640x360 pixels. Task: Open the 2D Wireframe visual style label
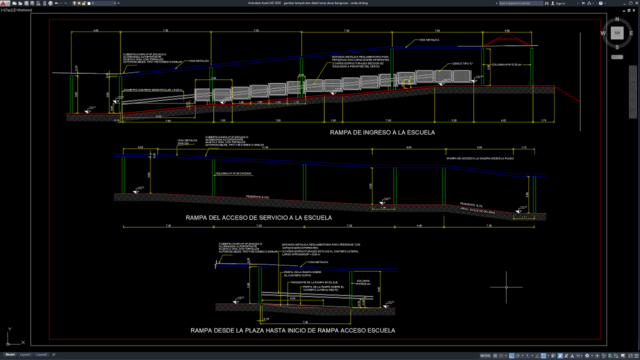click(21, 10)
